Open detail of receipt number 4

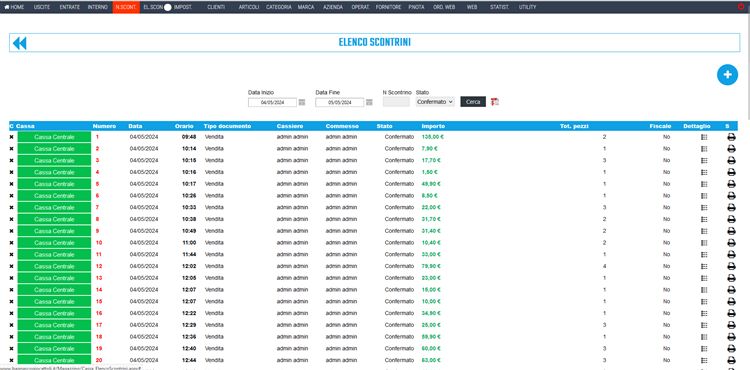click(704, 172)
